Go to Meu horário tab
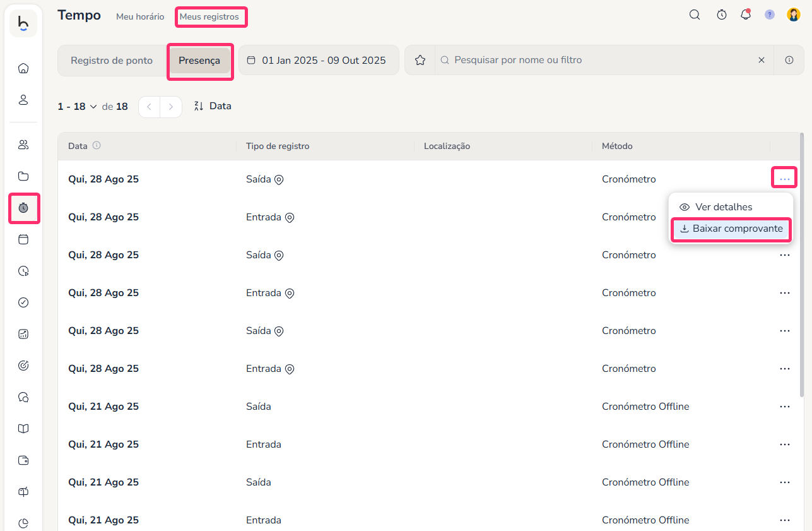The width and height of the screenshot is (812, 531). point(140,17)
